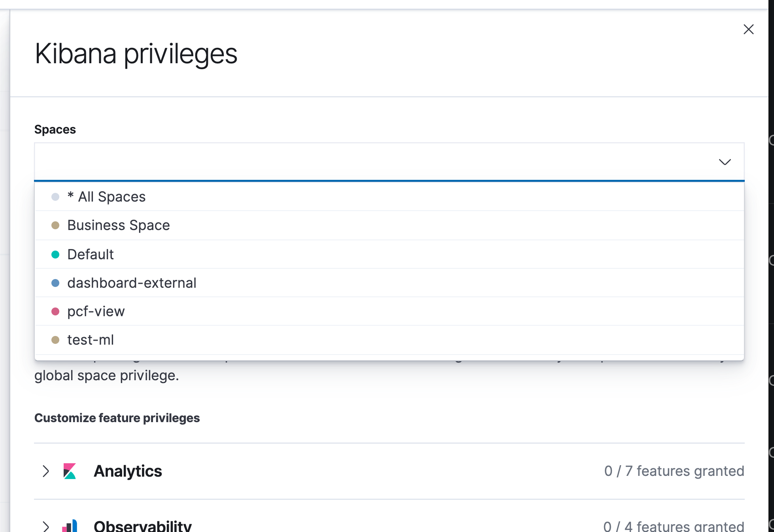Expand the Observability feature category
The height and width of the screenshot is (532, 774).
[46, 526]
